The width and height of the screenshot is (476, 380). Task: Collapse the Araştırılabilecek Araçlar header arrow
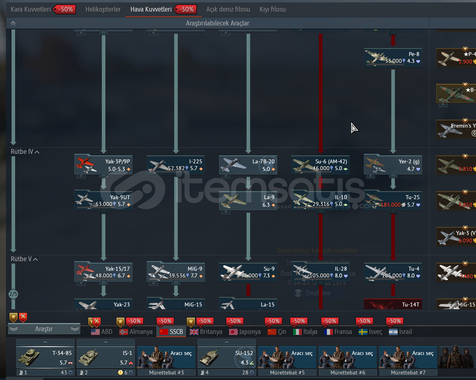coord(13,23)
